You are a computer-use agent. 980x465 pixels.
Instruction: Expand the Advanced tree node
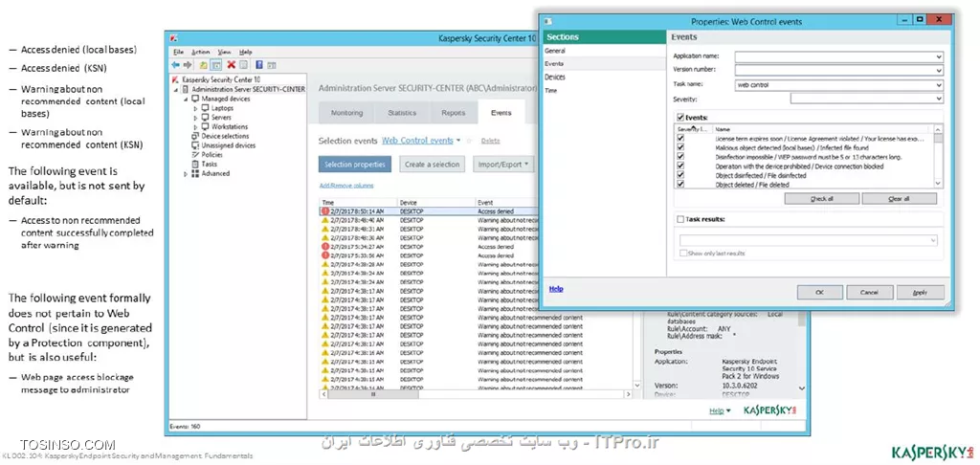pos(186,174)
